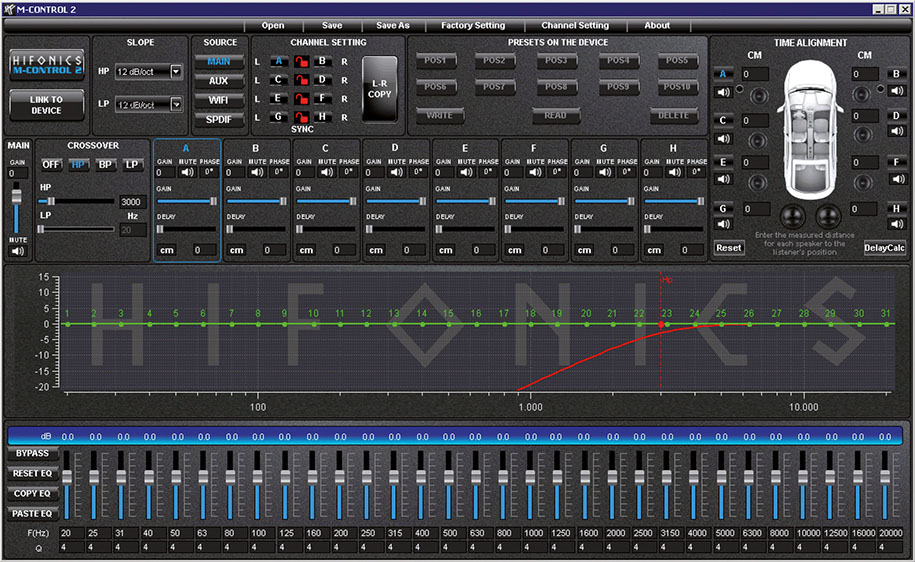Image resolution: width=915 pixels, height=562 pixels.
Task: Open the Channel Setting menu
Action: (575, 26)
